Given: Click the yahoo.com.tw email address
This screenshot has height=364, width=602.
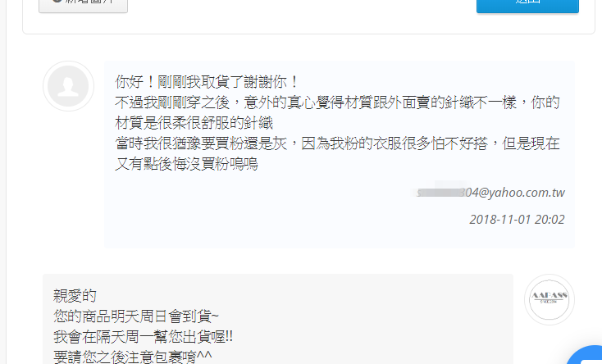Looking at the screenshot, I should [491, 192].
